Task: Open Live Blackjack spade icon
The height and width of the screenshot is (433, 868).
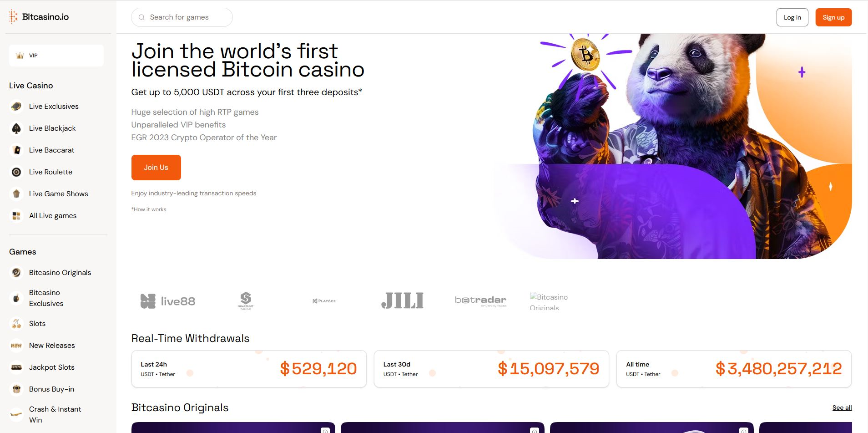Action: 16,128
